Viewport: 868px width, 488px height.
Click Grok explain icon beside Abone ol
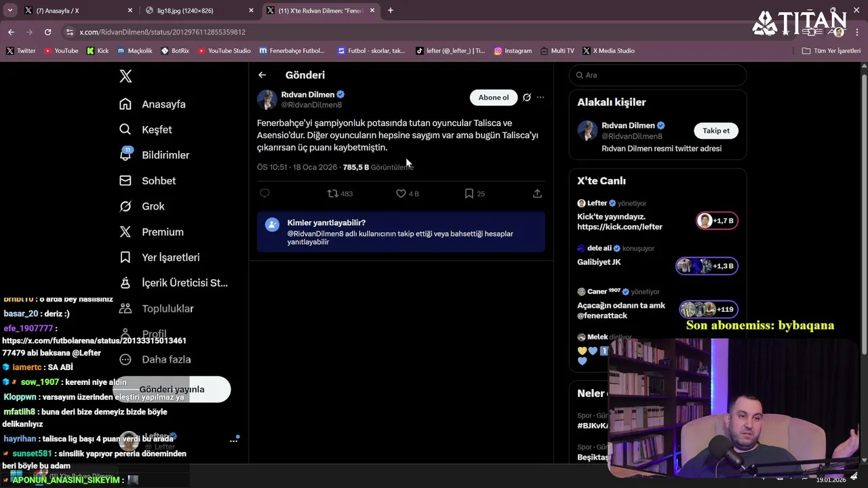[x=527, y=98]
